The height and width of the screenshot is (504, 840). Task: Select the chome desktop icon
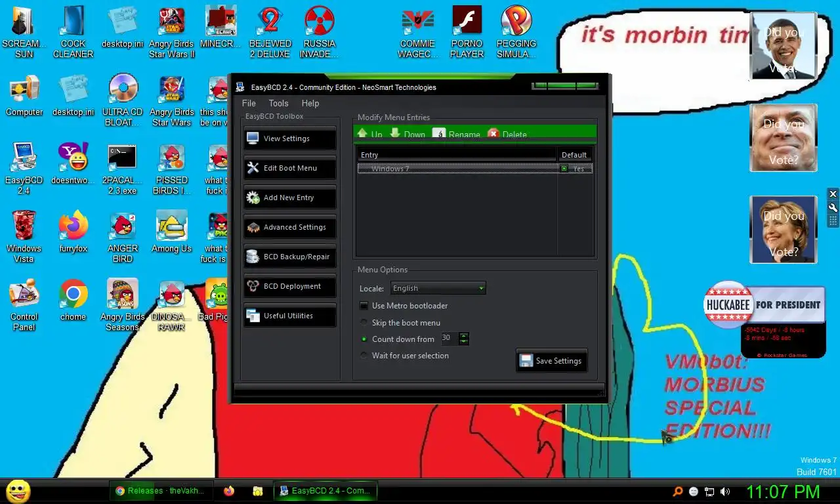point(73,300)
